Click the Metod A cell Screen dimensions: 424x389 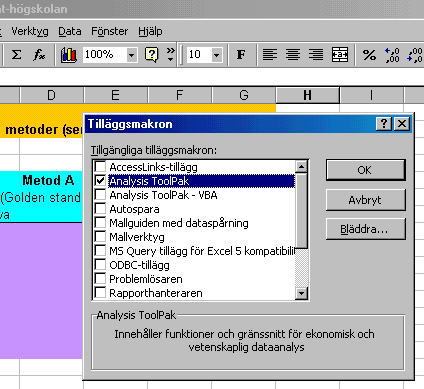[41, 197]
